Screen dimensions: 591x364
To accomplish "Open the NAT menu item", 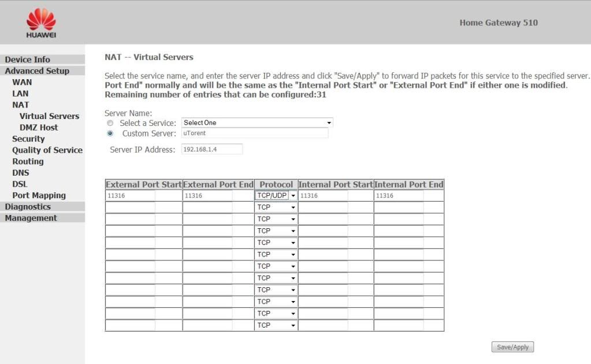I will tap(20, 105).
